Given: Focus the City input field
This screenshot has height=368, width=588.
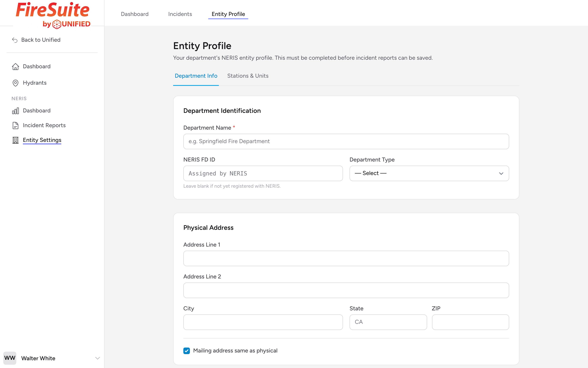Looking at the screenshot, I should point(263,322).
